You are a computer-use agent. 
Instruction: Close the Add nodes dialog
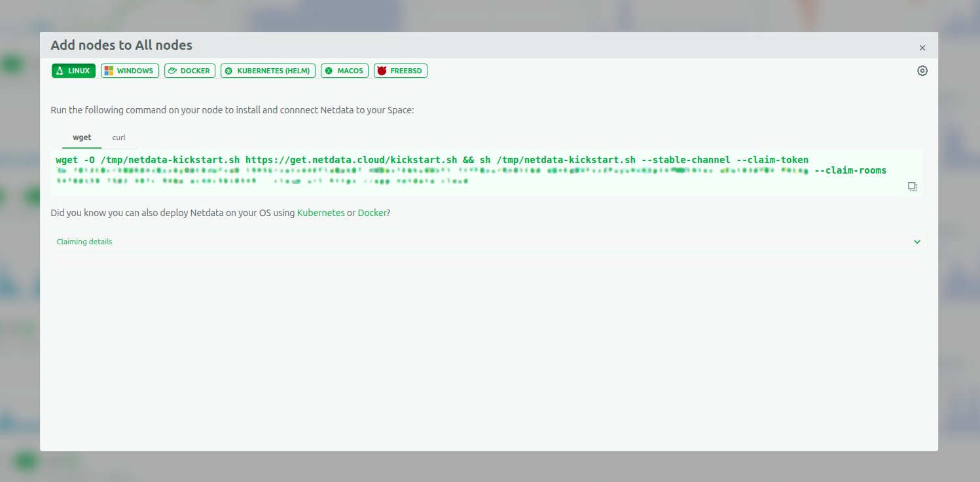922,48
